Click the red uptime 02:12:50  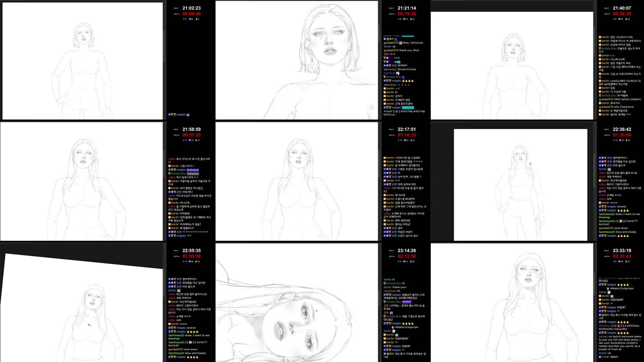(x=407, y=256)
